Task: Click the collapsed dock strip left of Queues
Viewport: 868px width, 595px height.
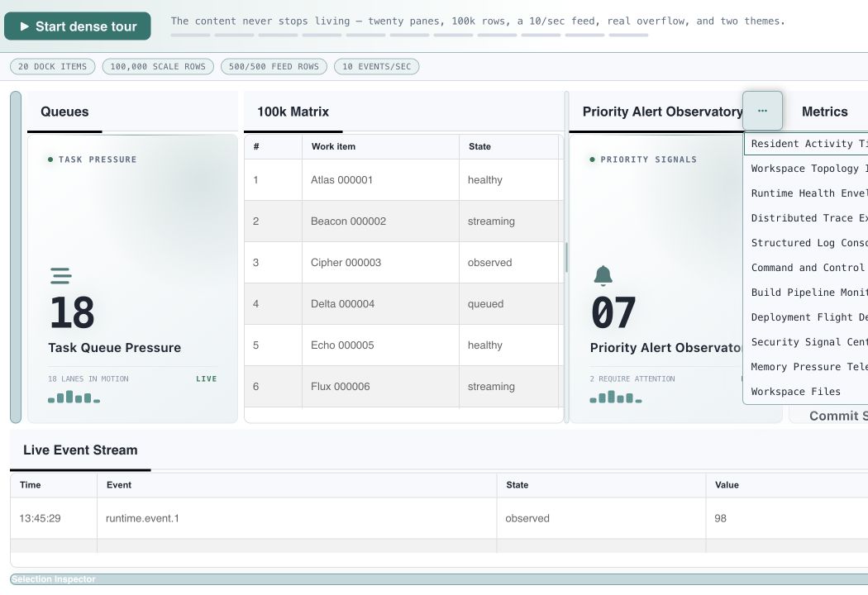Action: coord(16,257)
